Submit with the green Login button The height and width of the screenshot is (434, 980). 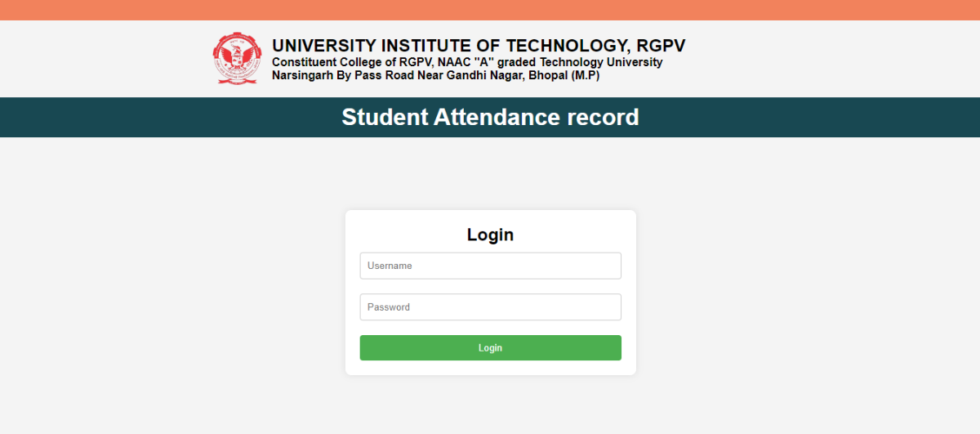(x=490, y=347)
